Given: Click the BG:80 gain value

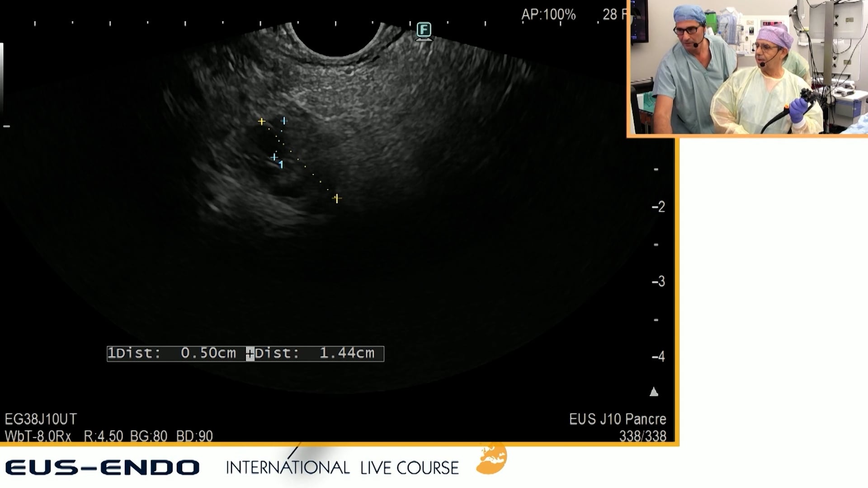Looking at the screenshot, I should point(148,436).
